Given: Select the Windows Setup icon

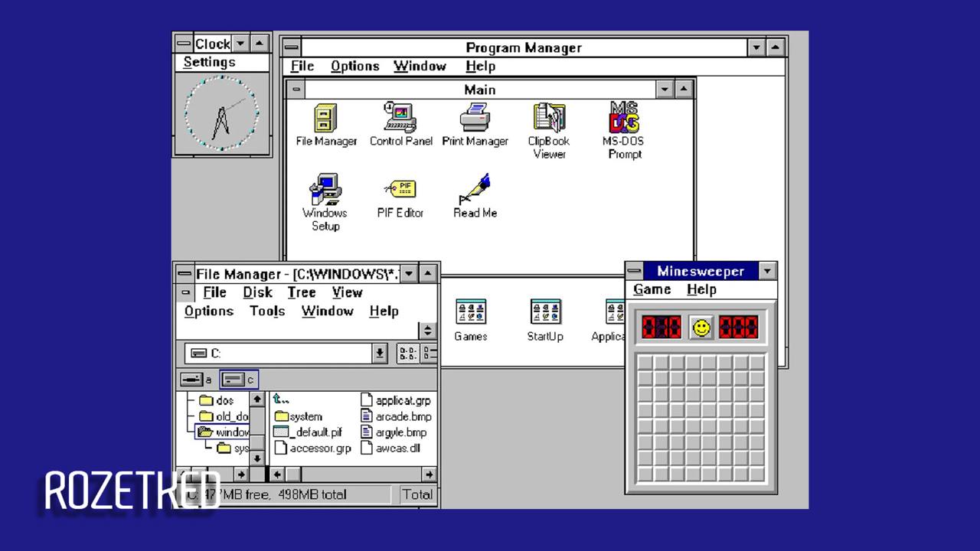Looking at the screenshot, I should pos(325,203).
